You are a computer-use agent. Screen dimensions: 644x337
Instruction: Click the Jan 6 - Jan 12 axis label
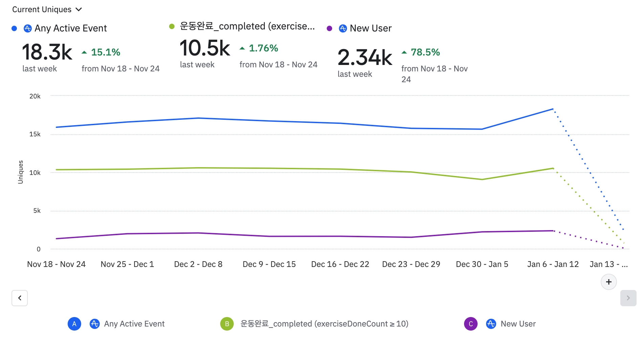tap(553, 264)
